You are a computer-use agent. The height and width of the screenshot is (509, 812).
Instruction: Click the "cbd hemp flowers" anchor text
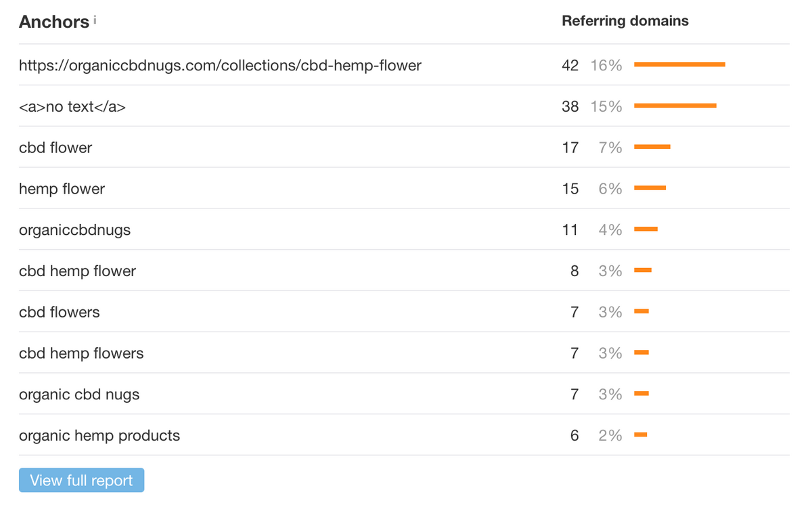81,353
